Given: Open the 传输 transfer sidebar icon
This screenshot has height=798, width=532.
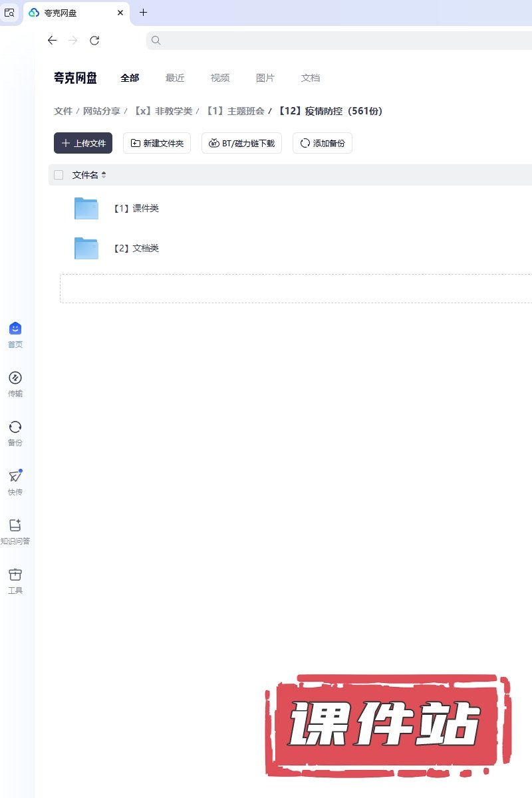Looking at the screenshot, I should [15, 378].
